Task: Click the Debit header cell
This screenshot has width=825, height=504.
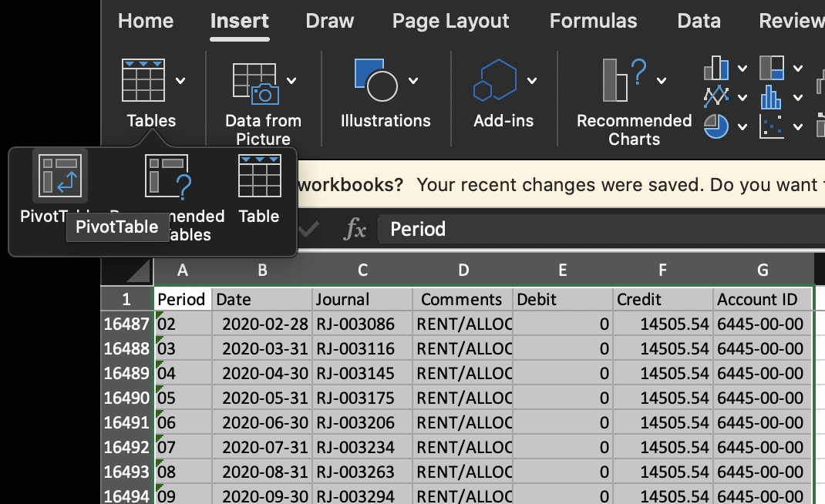Action: 563,299
